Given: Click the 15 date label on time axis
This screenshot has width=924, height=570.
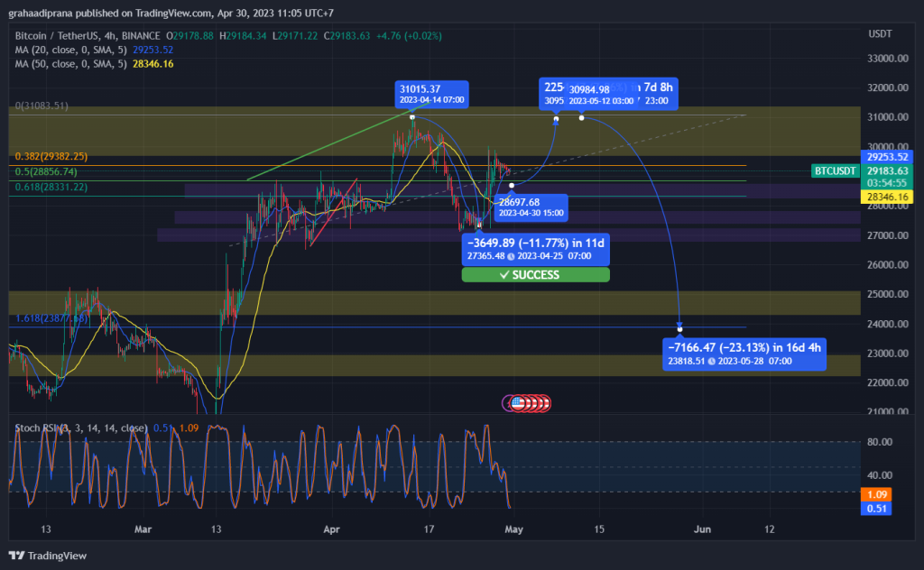Looking at the screenshot, I should click(x=599, y=529).
